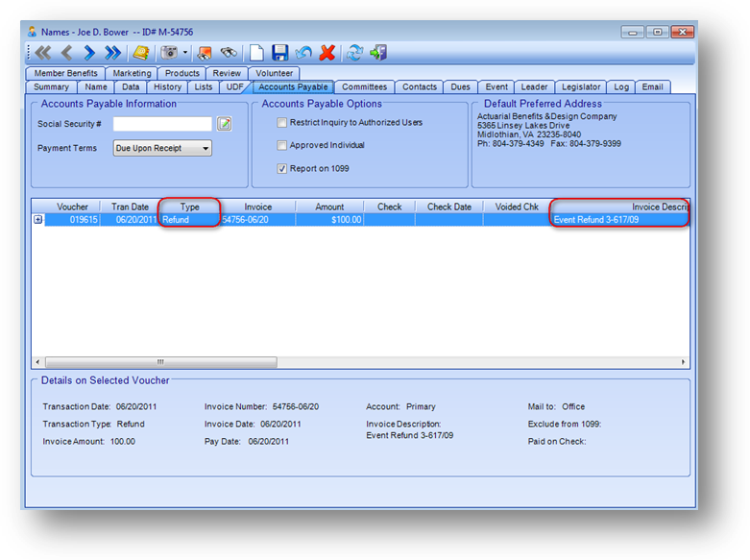This screenshot has width=750, height=560.
Task: Click the camera snapshot icon
Action: pyautogui.click(x=169, y=53)
